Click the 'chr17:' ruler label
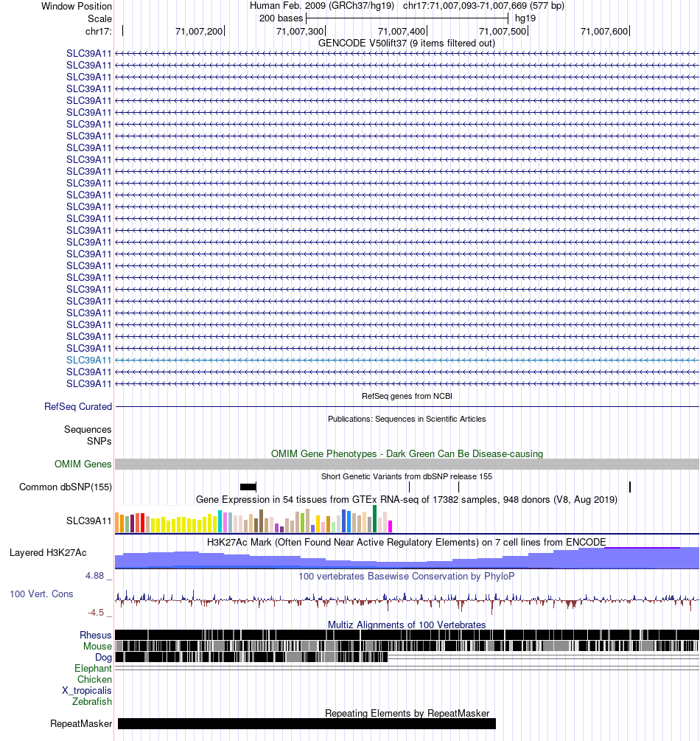This screenshot has height=741, width=700. 99,32
